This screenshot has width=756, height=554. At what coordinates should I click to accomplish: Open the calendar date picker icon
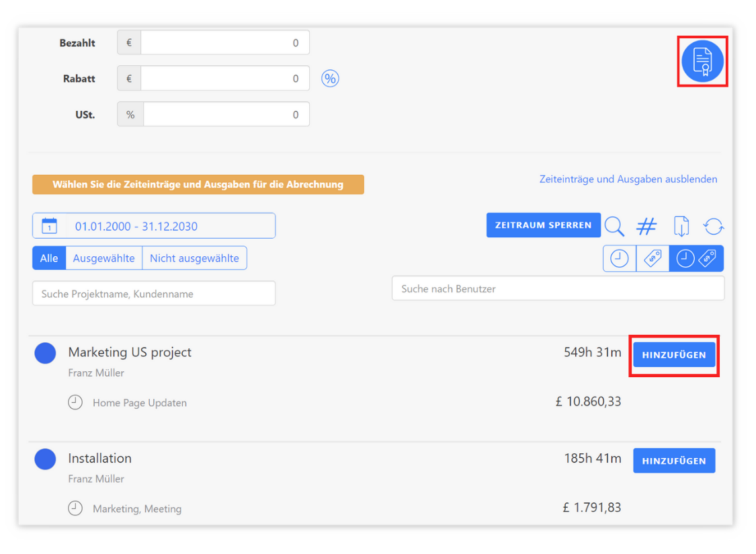pos(49,226)
